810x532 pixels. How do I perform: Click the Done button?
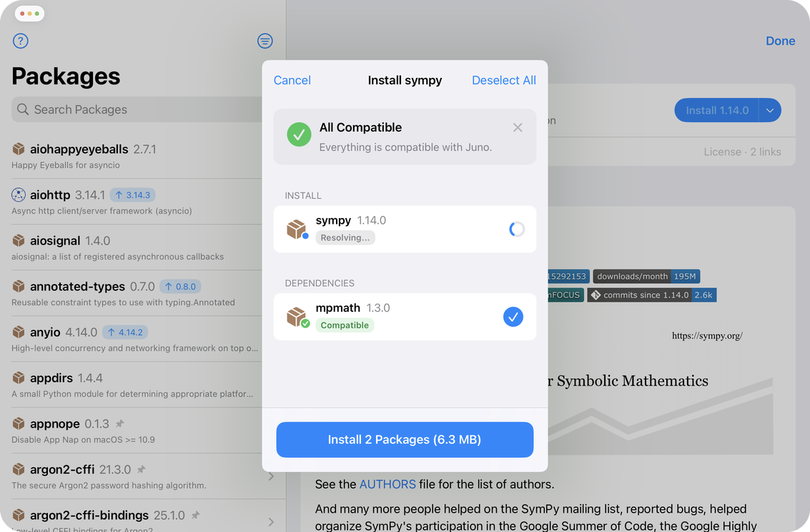click(x=780, y=41)
